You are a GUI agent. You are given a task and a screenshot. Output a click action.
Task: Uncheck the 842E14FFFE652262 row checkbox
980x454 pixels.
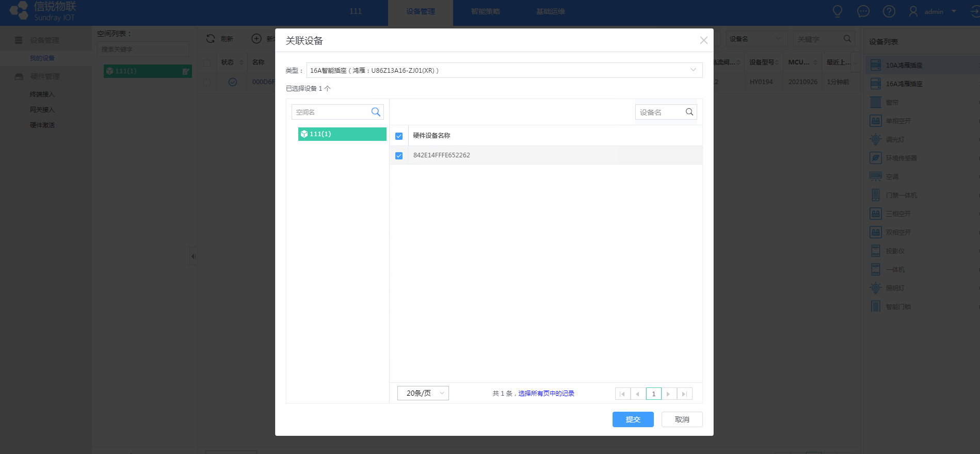(399, 156)
